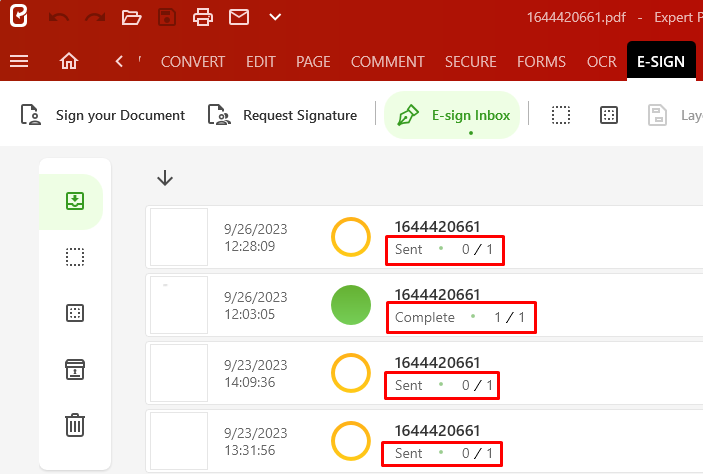
Task: Open trash bin in sidebar
Action: tap(75, 425)
